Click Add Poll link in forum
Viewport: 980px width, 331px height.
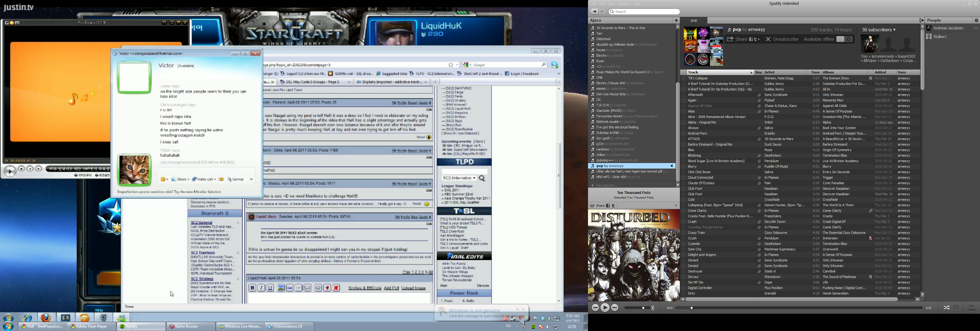tap(391, 288)
